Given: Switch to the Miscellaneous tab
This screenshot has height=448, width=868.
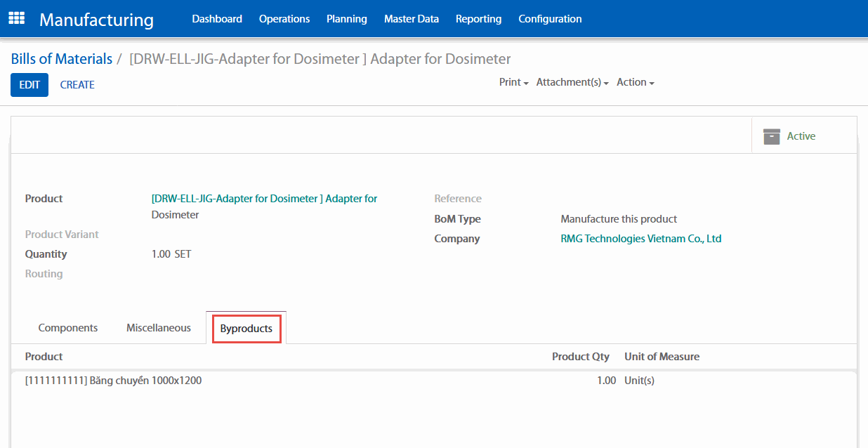Looking at the screenshot, I should coord(159,328).
